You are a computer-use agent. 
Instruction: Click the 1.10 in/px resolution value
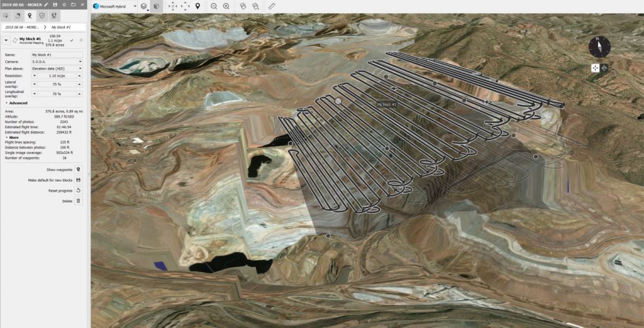[x=57, y=76]
